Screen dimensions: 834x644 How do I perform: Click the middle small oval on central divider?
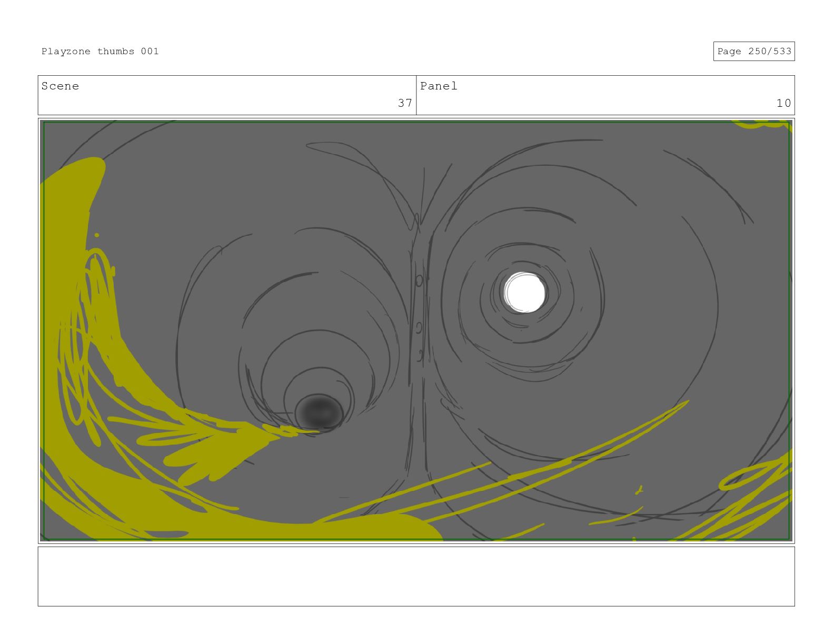(419, 328)
